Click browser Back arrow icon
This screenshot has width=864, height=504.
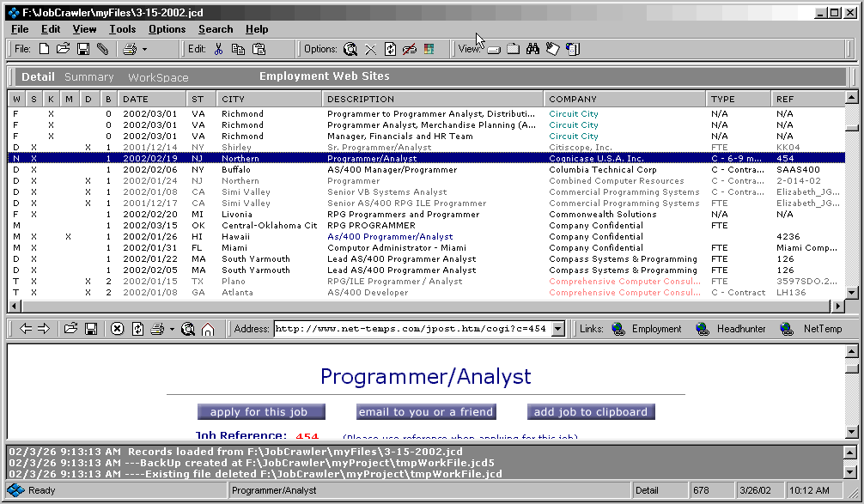click(x=26, y=329)
